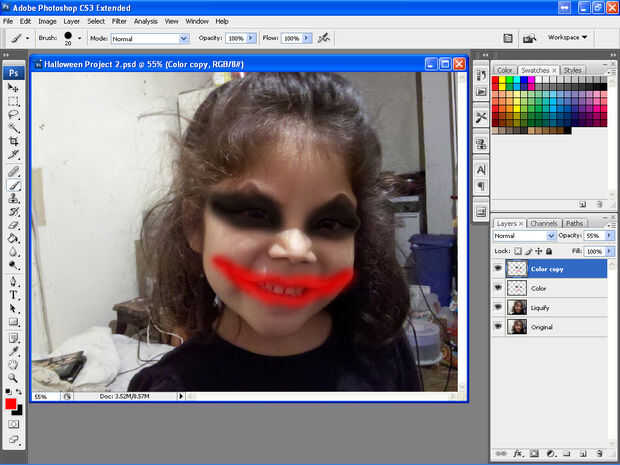This screenshot has height=465, width=620.
Task: Enable airbrush mode in options bar
Action: pyautogui.click(x=324, y=38)
